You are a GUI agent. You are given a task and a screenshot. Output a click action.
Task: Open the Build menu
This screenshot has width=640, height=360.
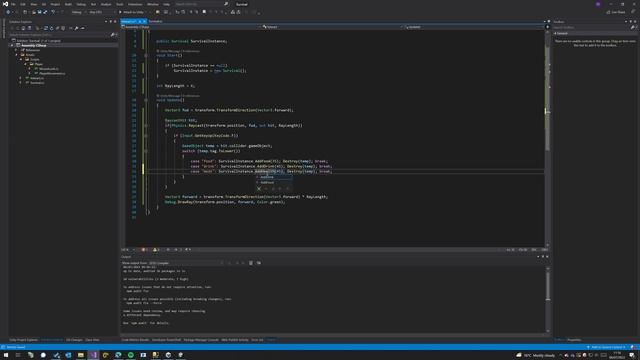tap(68, 4)
